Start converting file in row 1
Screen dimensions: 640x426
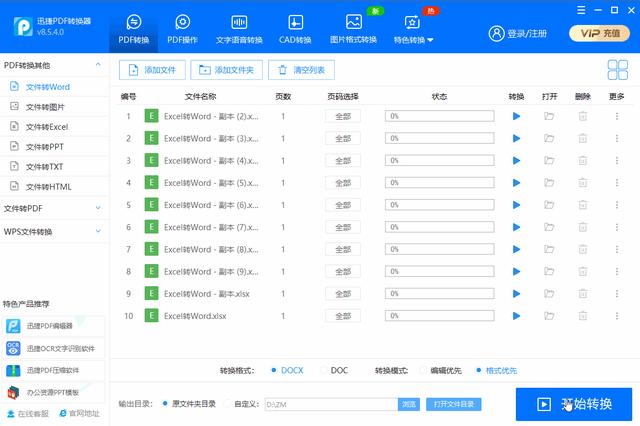click(x=516, y=116)
